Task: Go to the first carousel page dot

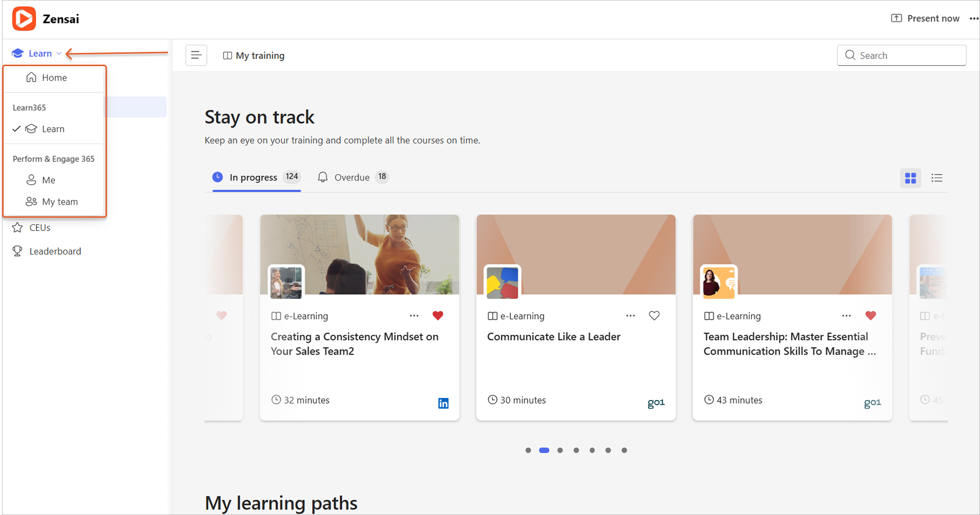Action: pos(528,450)
